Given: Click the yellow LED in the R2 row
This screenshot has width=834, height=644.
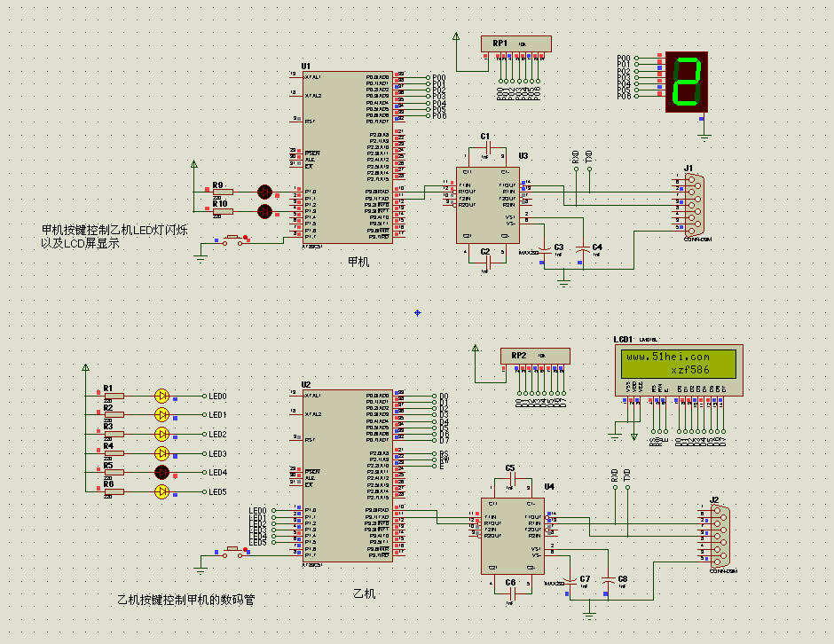Looking at the screenshot, I should click(x=161, y=414).
